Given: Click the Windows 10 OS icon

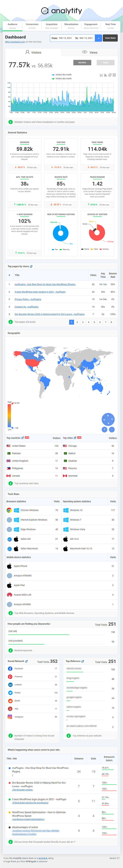Looking at the screenshot, I should click(66, 510).
